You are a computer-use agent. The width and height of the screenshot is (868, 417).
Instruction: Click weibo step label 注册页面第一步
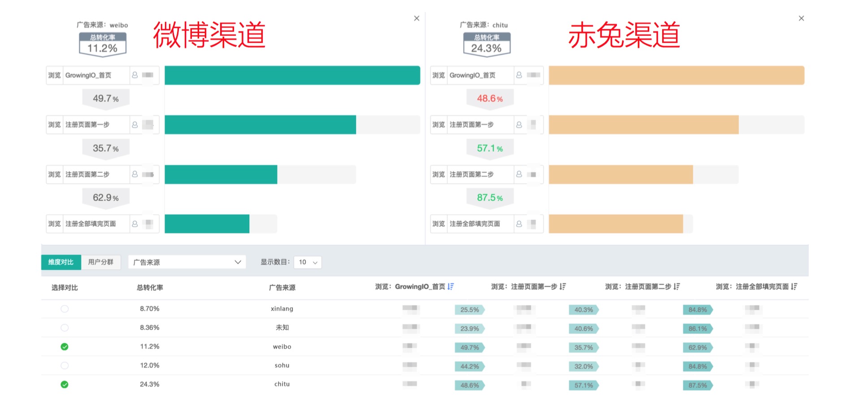click(x=87, y=125)
